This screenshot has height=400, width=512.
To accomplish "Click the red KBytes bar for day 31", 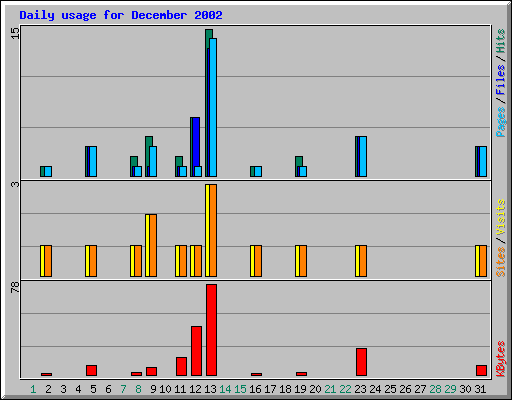I will 481,370.
